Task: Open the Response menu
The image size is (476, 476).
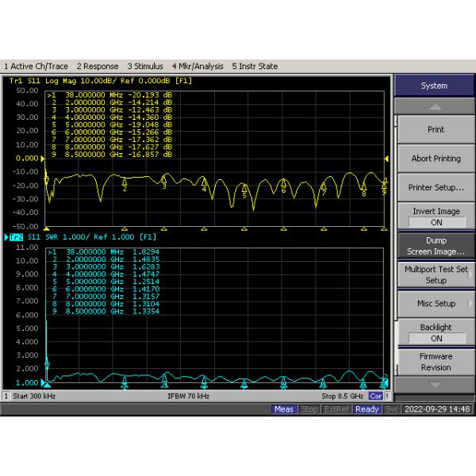Action: (x=97, y=67)
